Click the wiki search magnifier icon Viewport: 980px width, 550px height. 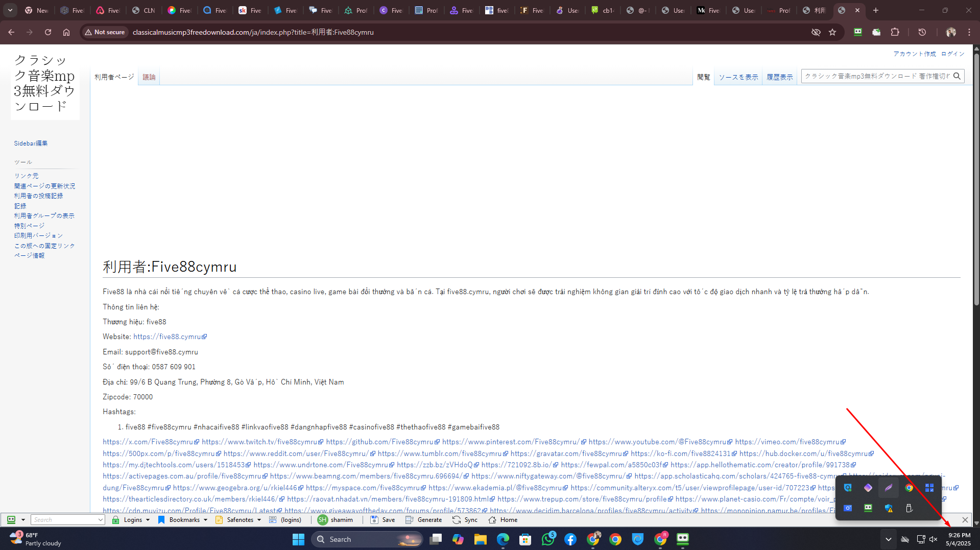click(957, 76)
